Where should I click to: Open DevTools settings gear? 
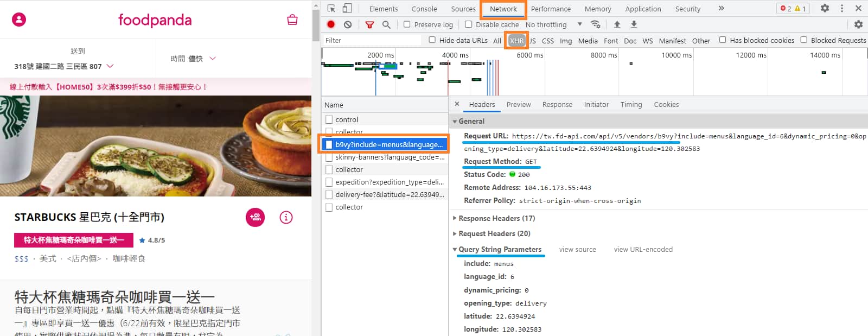tap(825, 8)
